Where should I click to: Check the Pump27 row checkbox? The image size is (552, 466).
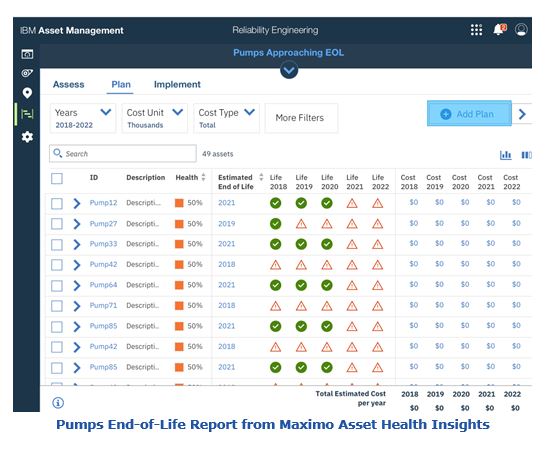click(x=57, y=224)
